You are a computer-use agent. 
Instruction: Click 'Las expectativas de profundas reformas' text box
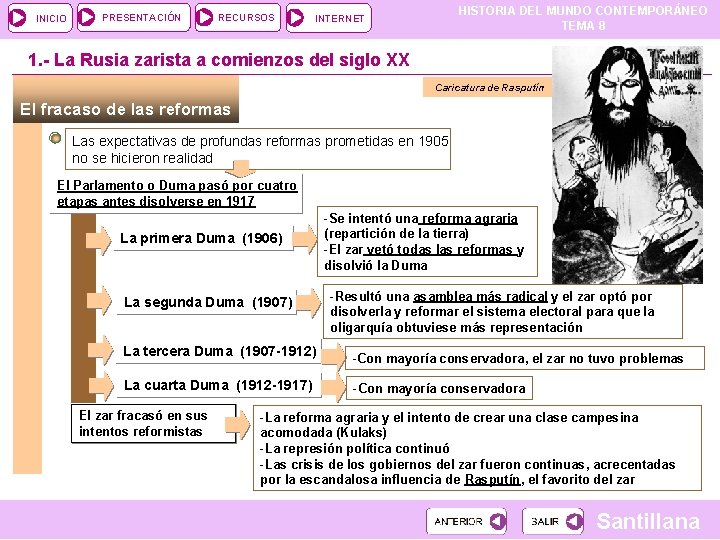tap(258, 149)
